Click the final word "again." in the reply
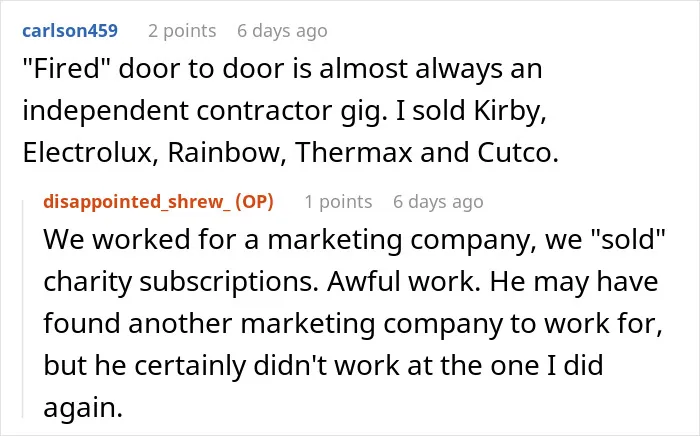This screenshot has width=700, height=436. pyautogui.click(x=83, y=407)
